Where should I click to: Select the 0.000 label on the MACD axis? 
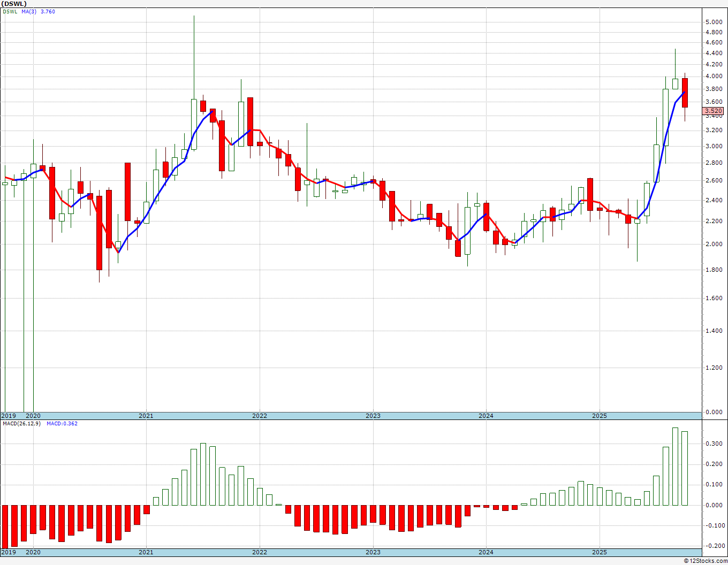[x=714, y=505]
